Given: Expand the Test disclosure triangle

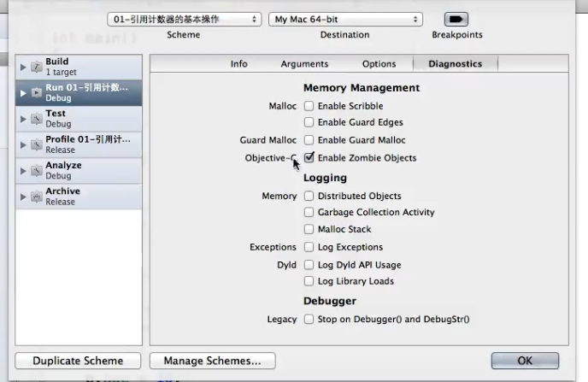Looking at the screenshot, I should tap(23, 119).
